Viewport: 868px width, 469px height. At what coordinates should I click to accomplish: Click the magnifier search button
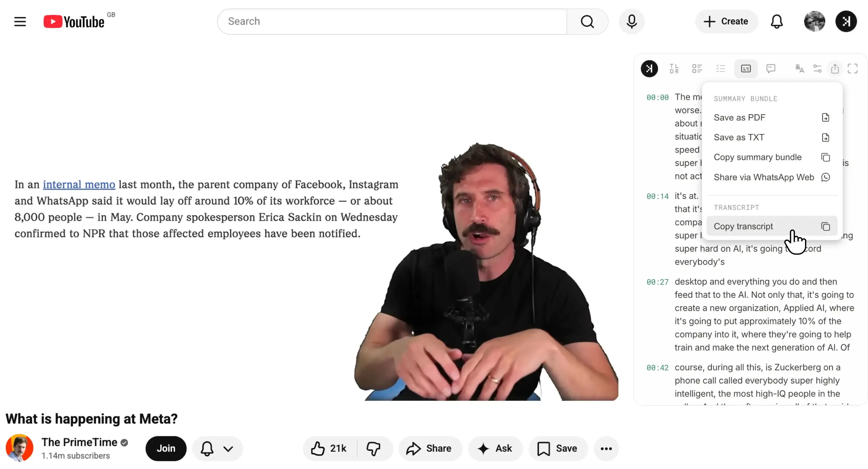[587, 22]
